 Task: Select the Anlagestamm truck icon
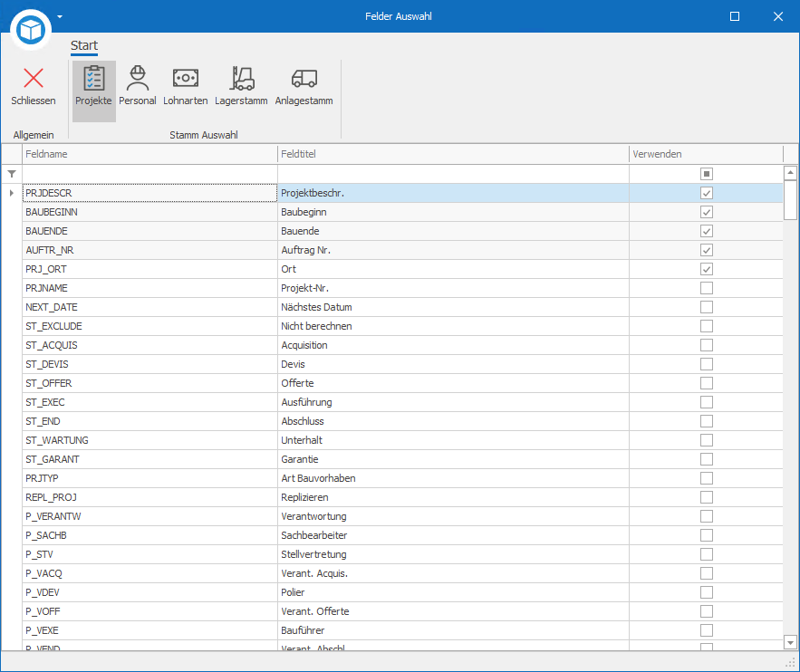[304, 79]
